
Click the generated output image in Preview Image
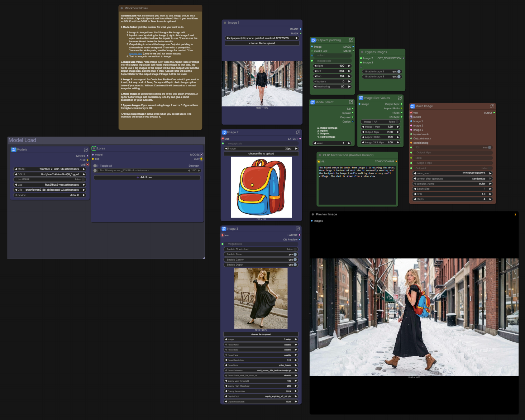[x=414, y=317]
